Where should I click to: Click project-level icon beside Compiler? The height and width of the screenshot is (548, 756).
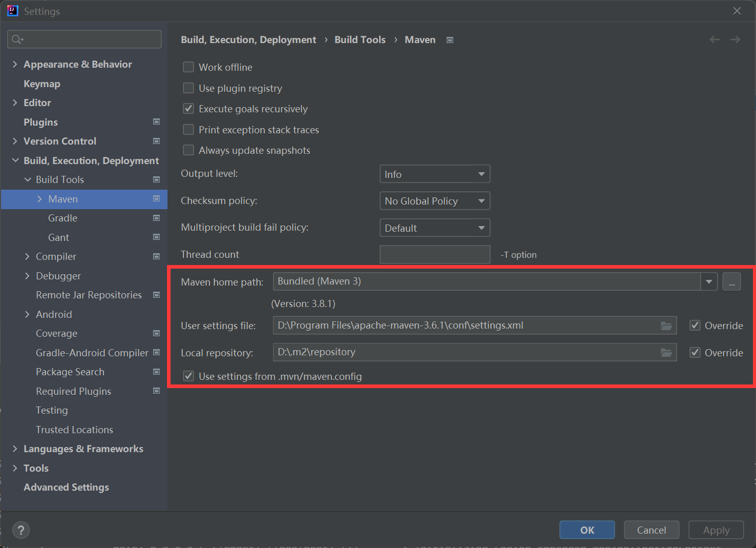[157, 256]
